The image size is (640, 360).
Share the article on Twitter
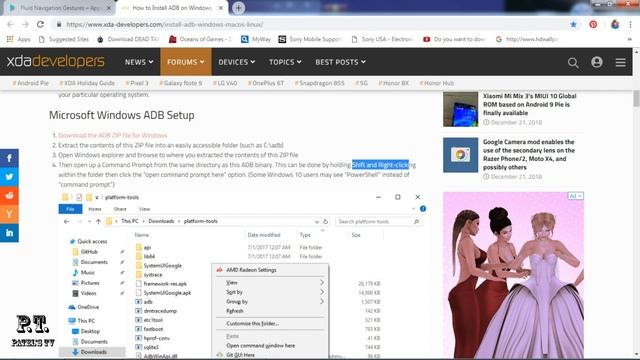9,177
